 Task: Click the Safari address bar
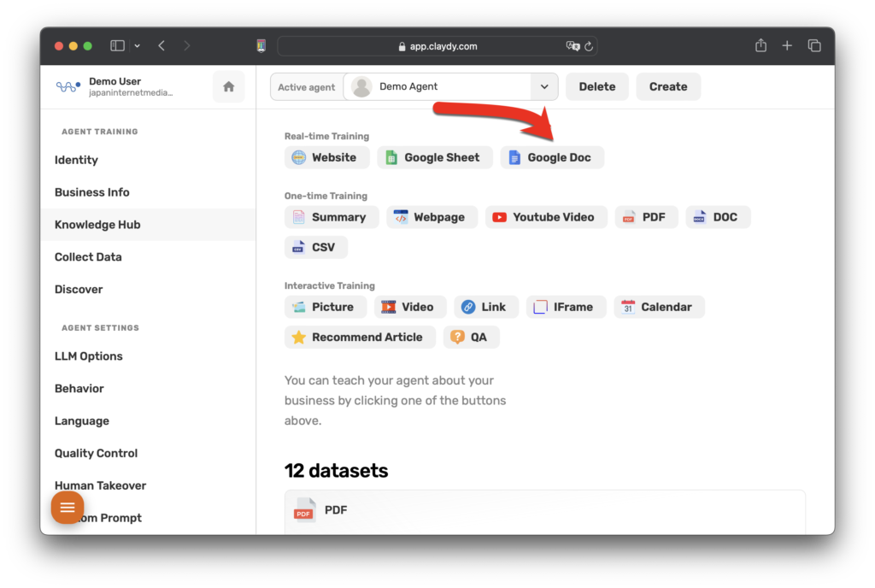click(436, 46)
